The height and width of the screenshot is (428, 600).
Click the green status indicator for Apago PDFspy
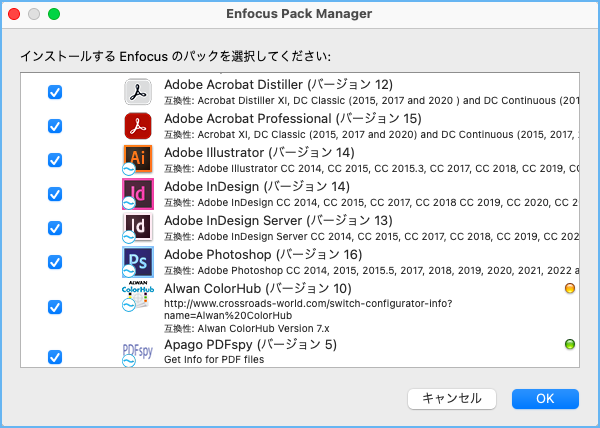[570, 344]
